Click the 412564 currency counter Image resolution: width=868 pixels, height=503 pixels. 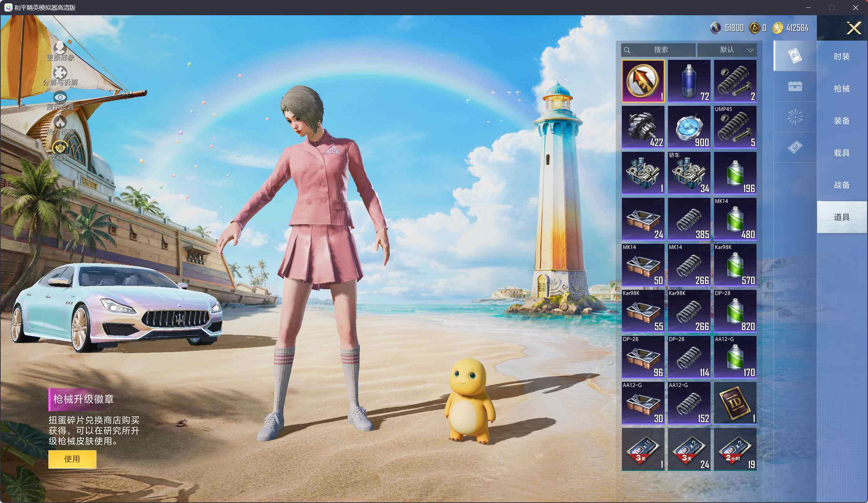(x=790, y=28)
